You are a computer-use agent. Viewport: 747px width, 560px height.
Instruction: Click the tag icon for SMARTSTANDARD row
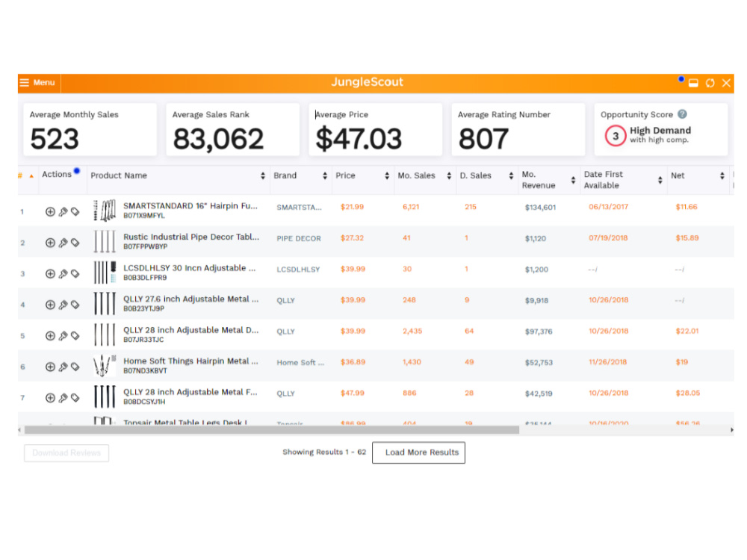click(x=75, y=211)
